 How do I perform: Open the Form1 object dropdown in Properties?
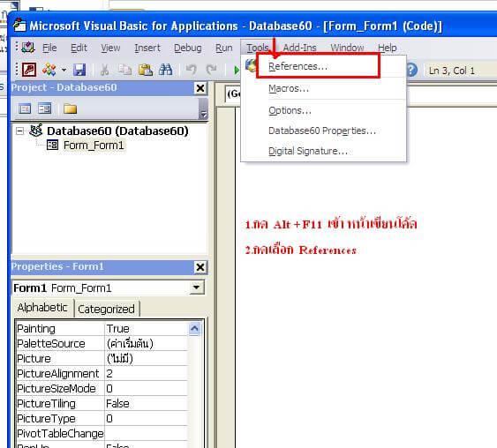click(x=197, y=287)
